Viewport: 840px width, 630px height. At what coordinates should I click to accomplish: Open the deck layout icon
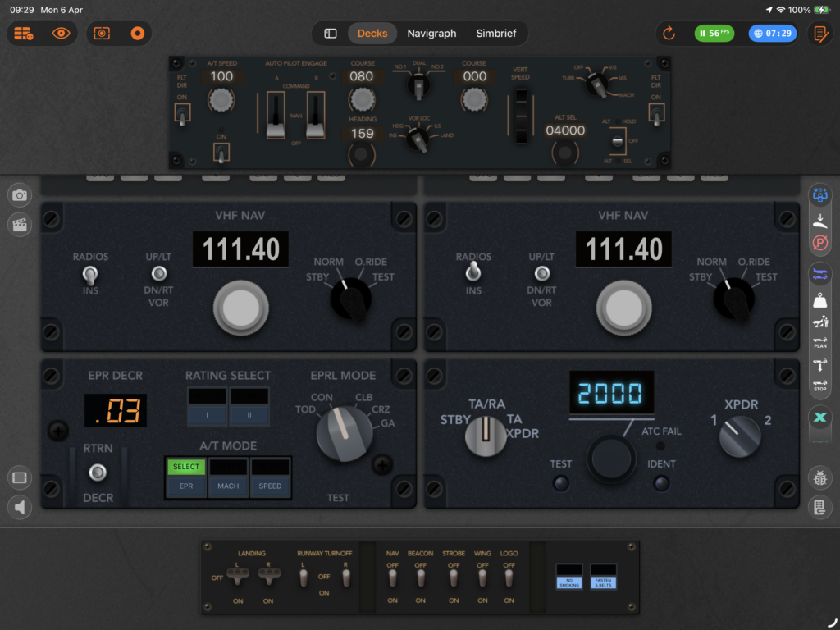coord(23,34)
